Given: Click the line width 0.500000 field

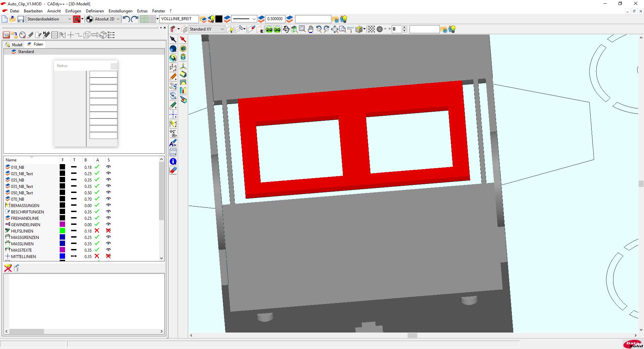Looking at the screenshot, I should (x=275, y=19).
